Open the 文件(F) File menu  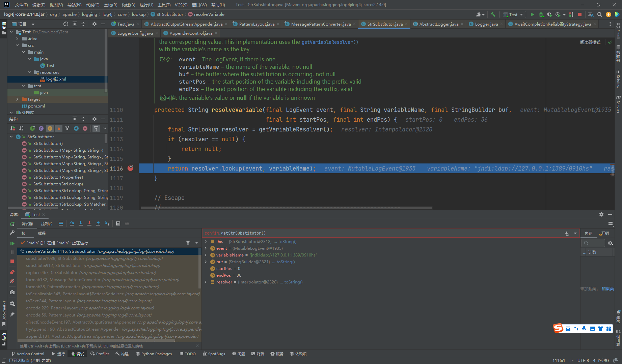point(21,5)
